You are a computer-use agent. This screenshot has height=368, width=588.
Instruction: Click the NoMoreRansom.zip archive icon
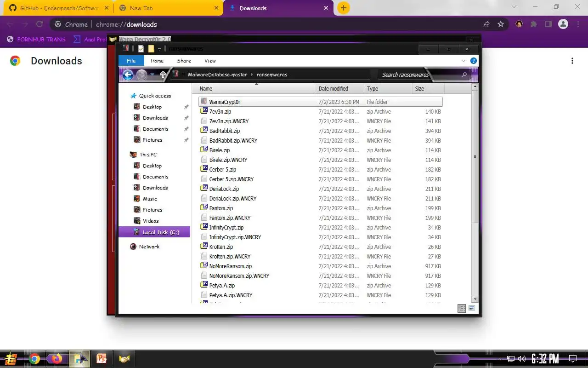[204, 266]
